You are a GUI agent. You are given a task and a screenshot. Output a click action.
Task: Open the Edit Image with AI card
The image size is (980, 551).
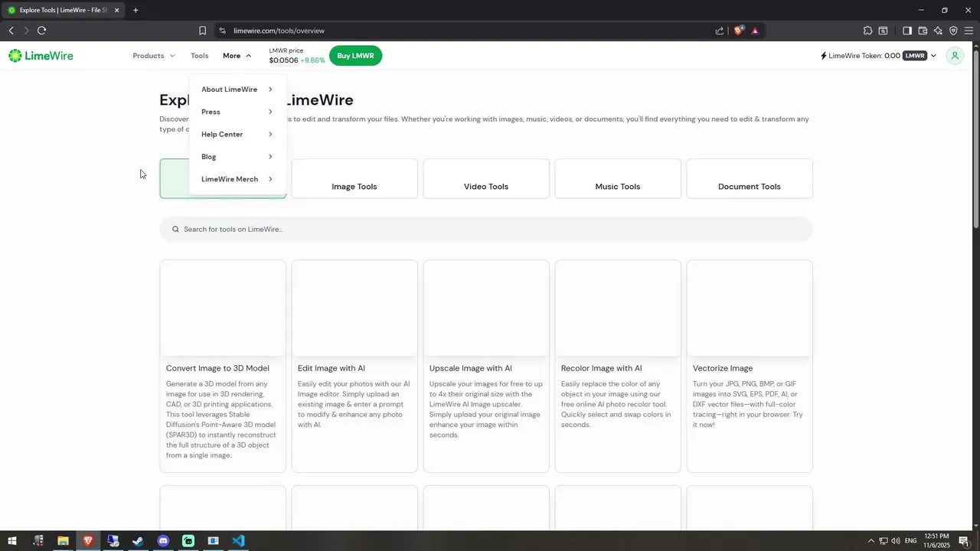point(354,366)
